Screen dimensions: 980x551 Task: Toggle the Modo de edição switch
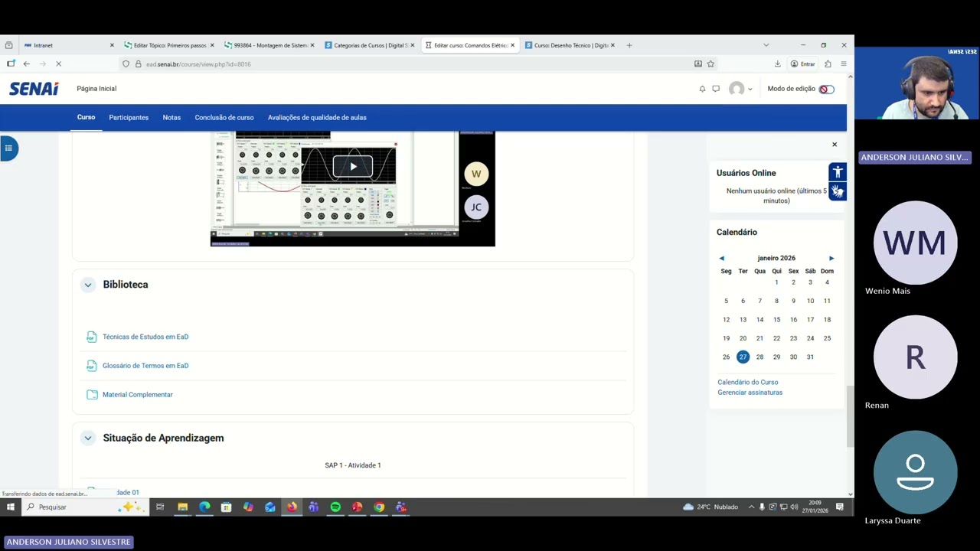coord(826,90)
